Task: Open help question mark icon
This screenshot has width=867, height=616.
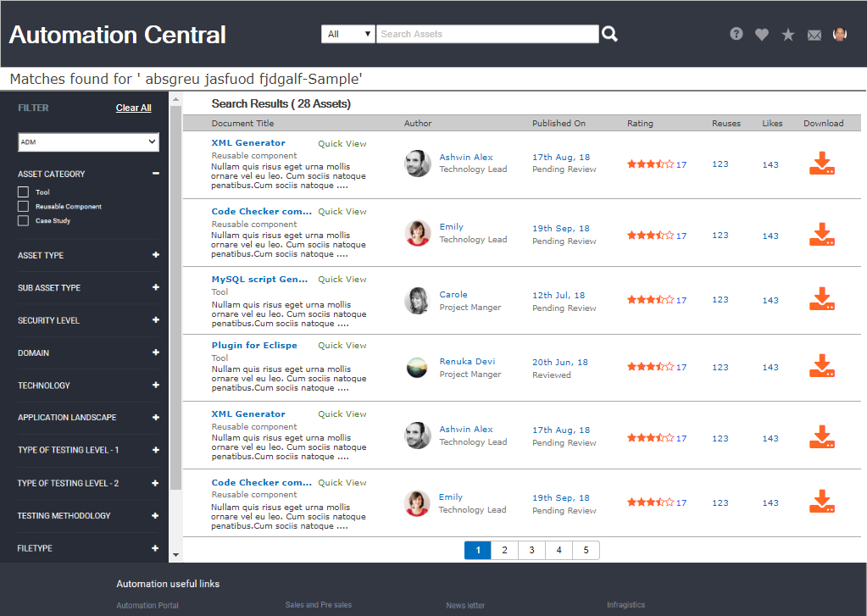Action: coord(736,34)
